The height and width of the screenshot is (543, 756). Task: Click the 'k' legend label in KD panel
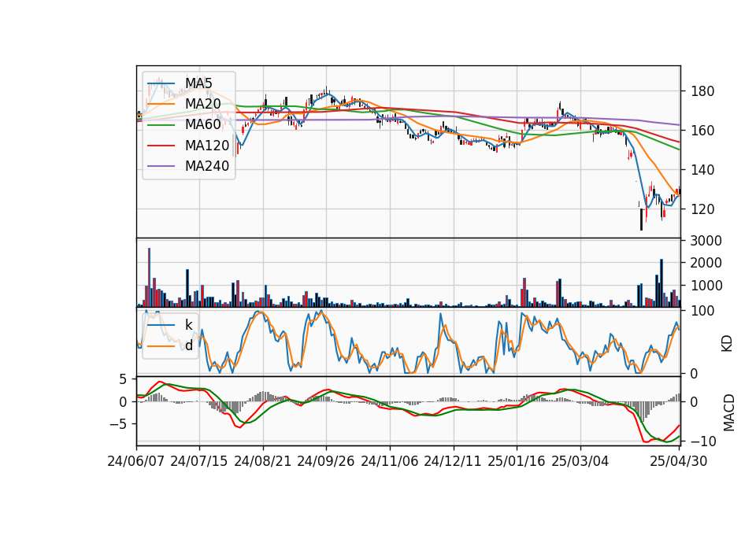point(189,325)
